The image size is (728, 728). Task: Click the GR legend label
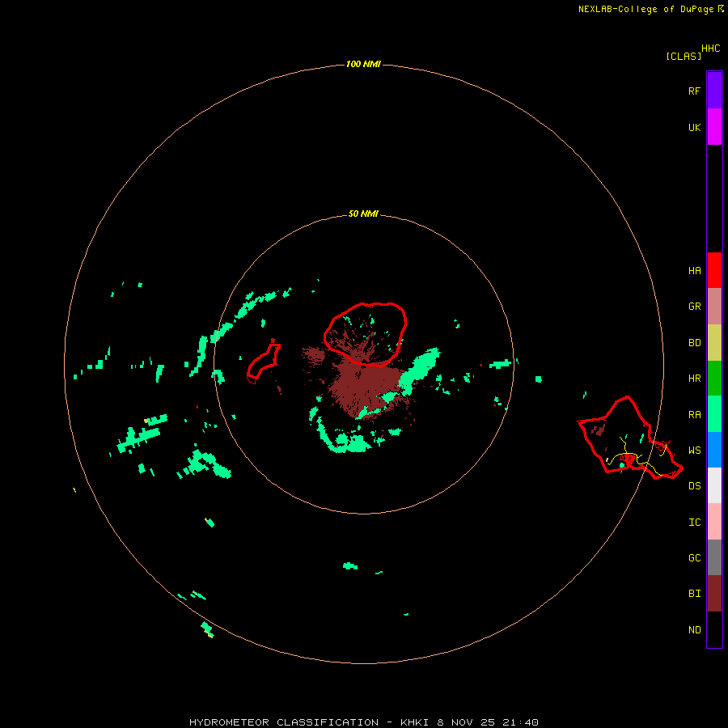pyautogui.click(x=694, y=307)
